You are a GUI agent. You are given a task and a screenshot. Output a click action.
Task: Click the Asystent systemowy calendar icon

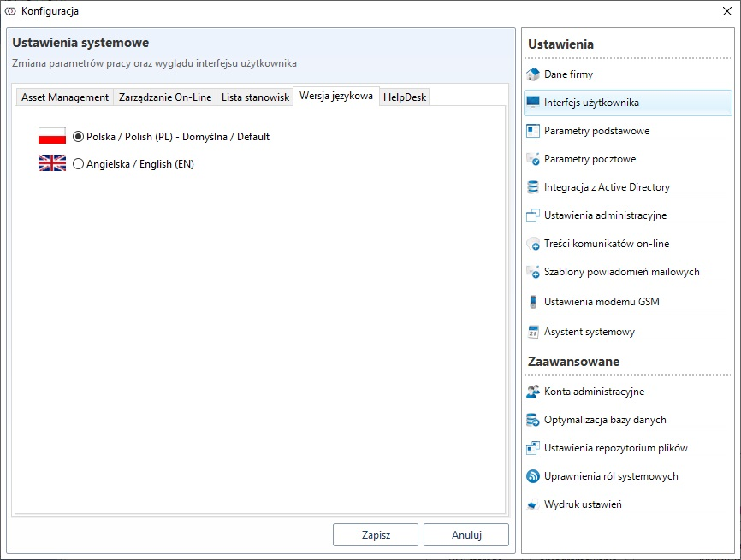point(533,332)
